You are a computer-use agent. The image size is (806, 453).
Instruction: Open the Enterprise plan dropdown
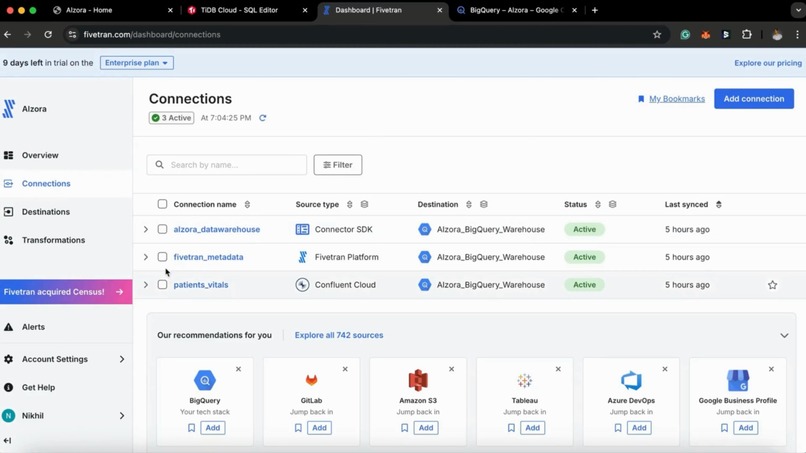[x=137, y=63]
